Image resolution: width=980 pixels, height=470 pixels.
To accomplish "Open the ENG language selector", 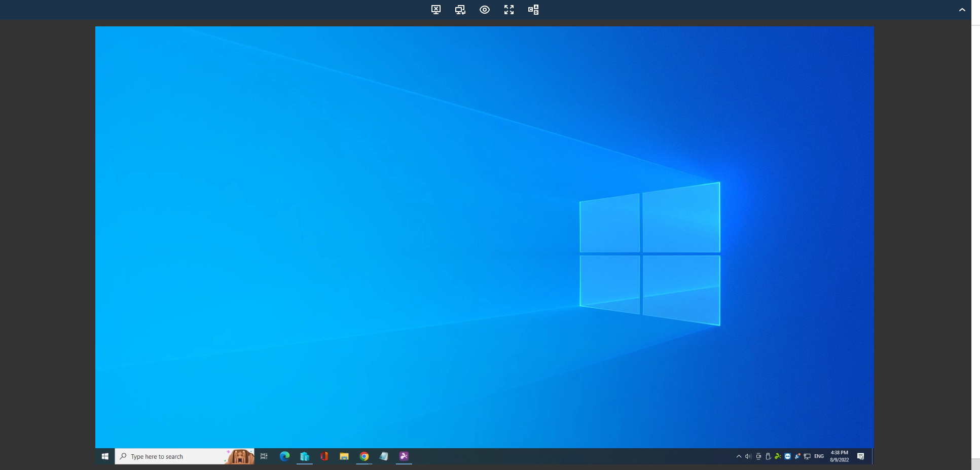I will (x=819, y=456).
